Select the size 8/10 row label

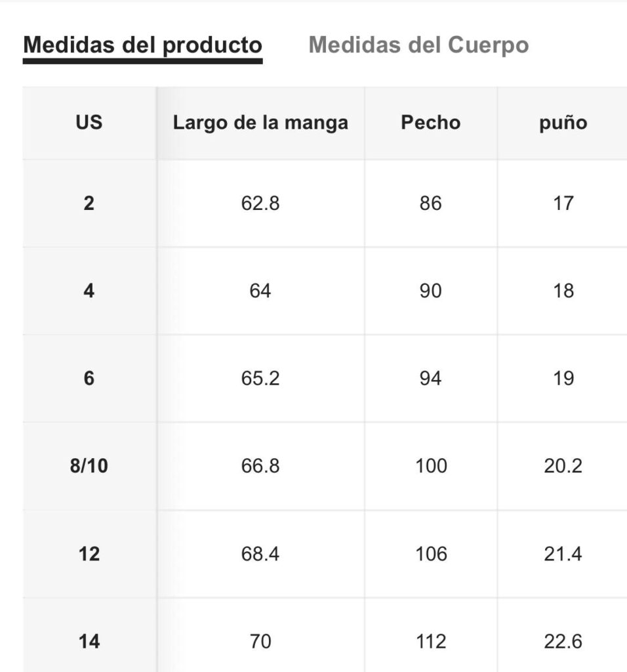coord(89,466)
